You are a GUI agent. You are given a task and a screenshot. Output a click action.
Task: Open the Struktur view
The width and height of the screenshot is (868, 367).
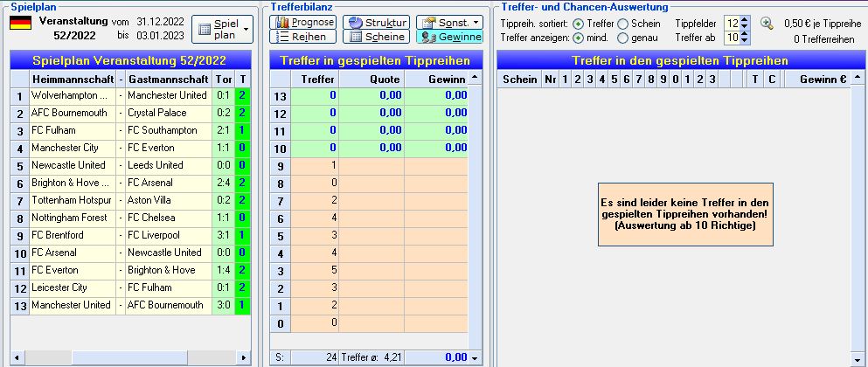coord(377,22)
